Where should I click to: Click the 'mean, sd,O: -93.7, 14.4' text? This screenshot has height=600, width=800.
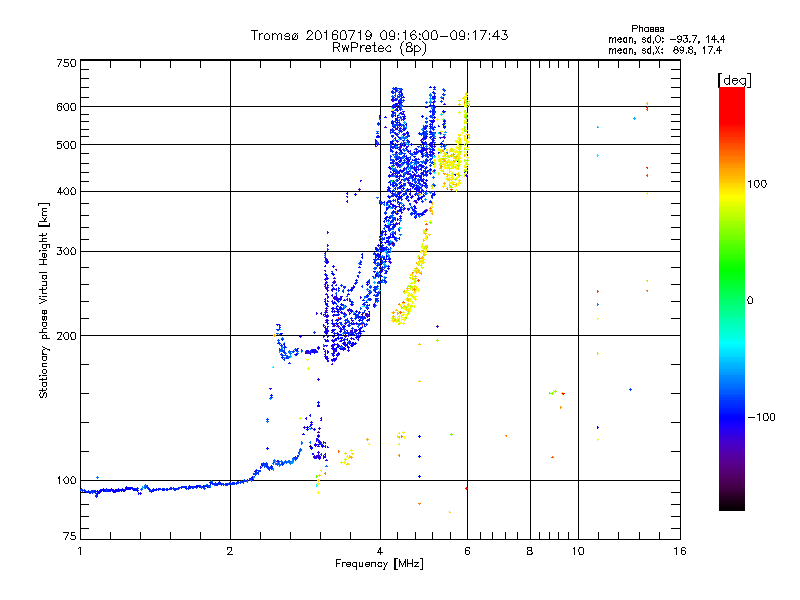click(x=666, y=39)
